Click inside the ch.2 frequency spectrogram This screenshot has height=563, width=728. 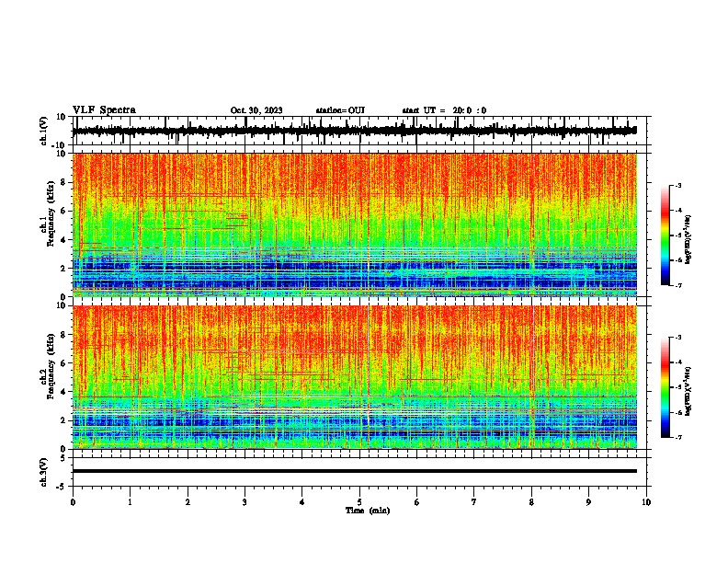(354, 377)
